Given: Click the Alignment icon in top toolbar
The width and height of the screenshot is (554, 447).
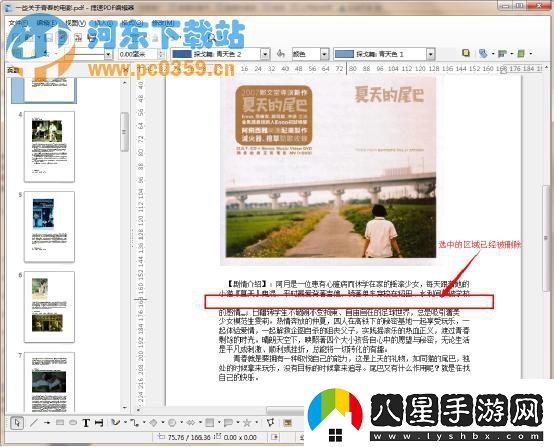Looking at the screenshot, I should coord(502,53).
